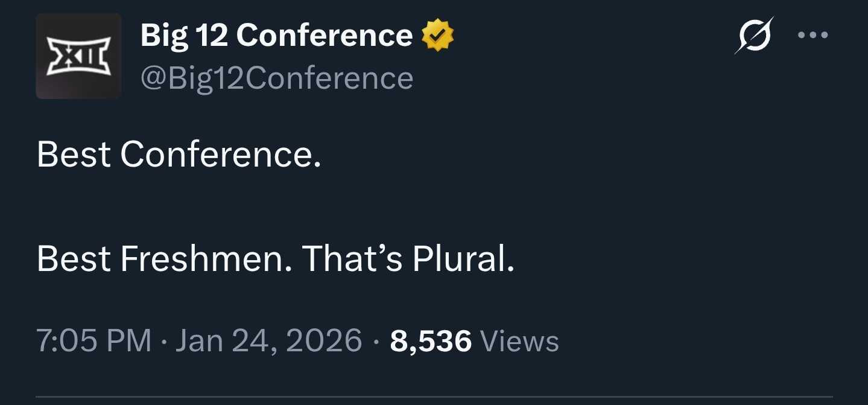The width and height of the screenshot is (868, 405).
Task: Click the word "Plural" in the post
Action: (459, 259)
